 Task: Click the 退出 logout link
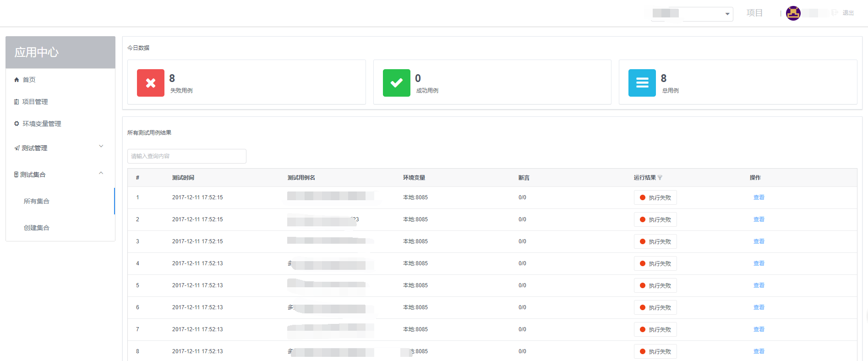click(x=848, y=13)
